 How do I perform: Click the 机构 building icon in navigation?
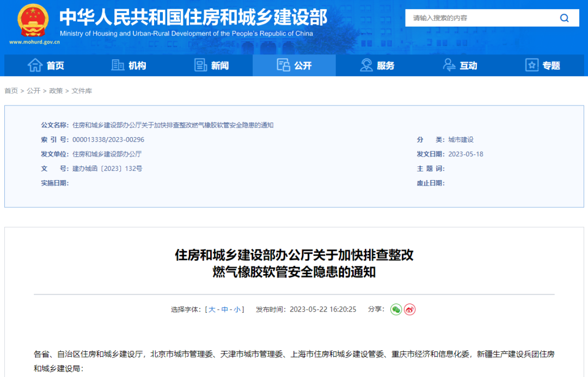tap(118, 65)
